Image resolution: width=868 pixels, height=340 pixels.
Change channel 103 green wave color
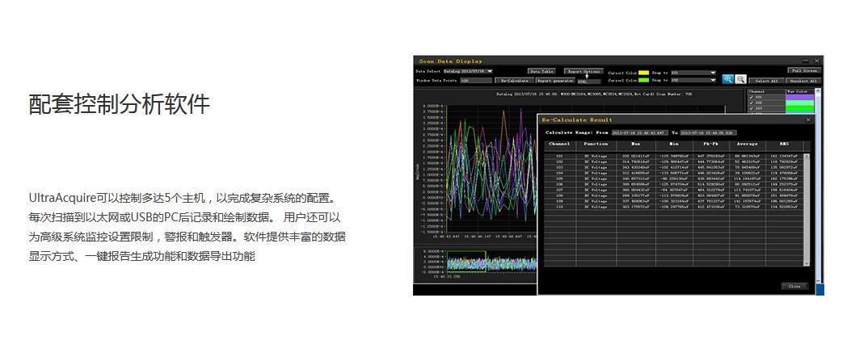[800, 108]
